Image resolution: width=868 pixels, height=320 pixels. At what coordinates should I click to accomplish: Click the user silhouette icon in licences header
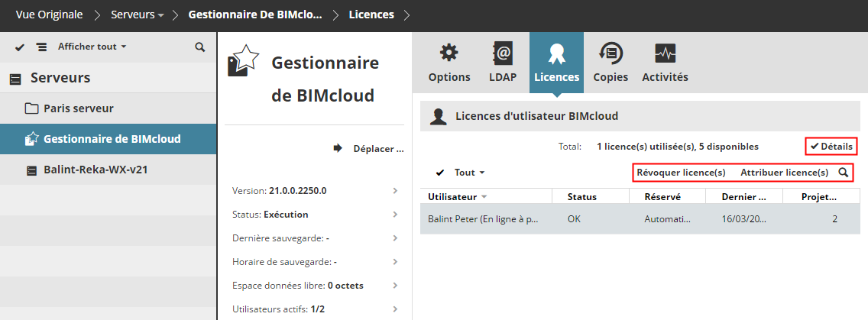click(x=439, y=116)
